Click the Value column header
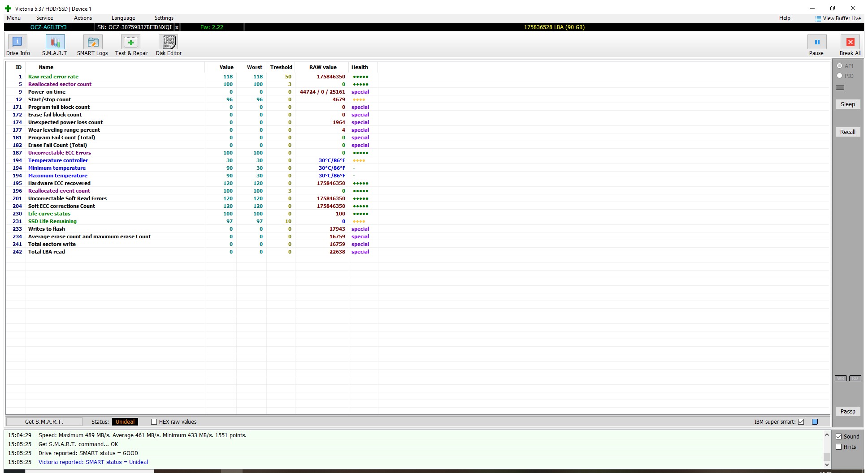 point(226,67)
